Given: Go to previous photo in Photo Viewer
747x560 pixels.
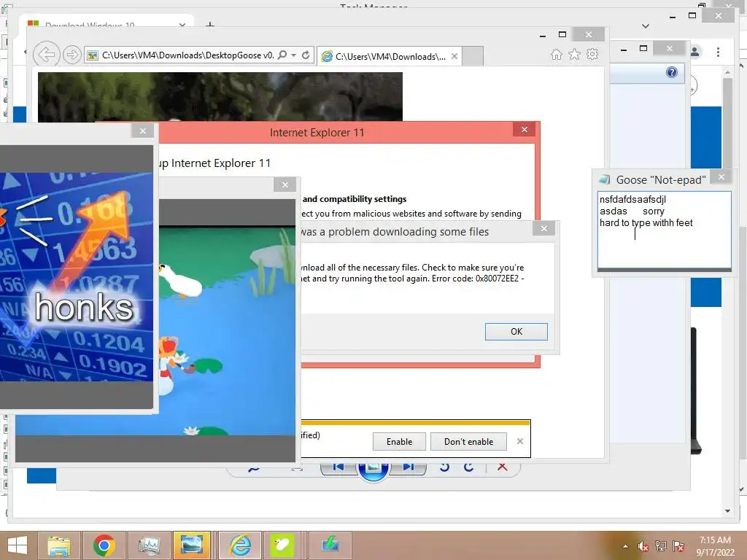Looking at the screenshot, I should (338, 467).
